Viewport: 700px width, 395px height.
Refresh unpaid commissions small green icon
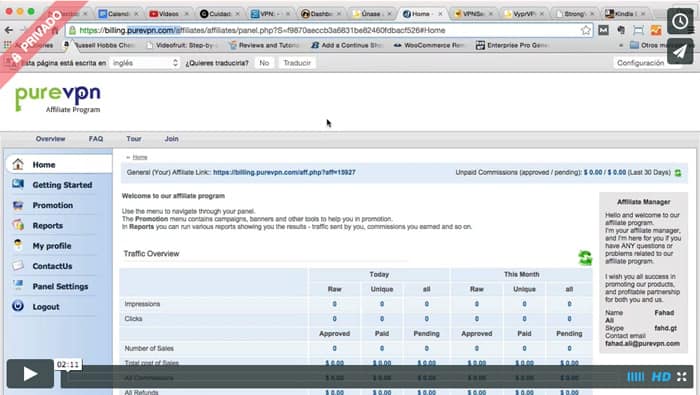tap(678, 173)
